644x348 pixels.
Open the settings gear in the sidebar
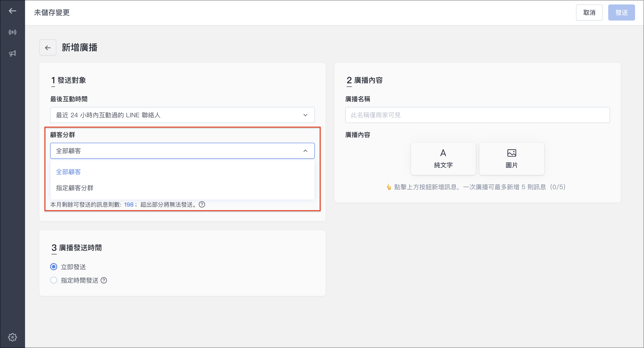point(12,337)
